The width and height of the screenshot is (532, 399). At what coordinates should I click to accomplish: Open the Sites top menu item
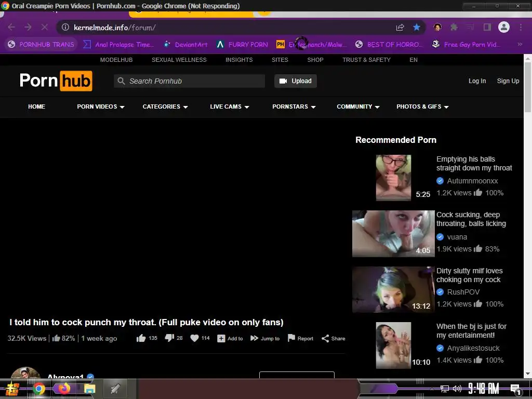[x=280, y=60]
